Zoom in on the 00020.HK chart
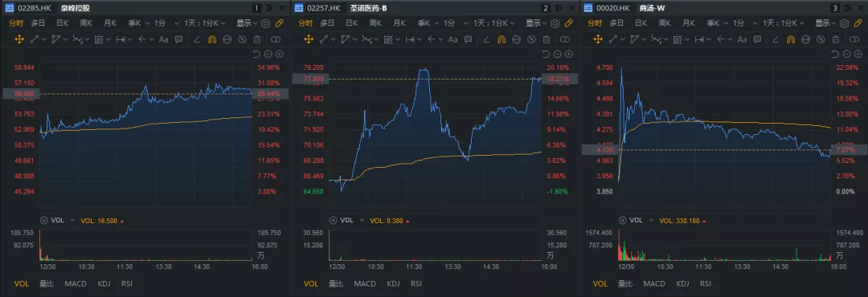 (858, 54)
